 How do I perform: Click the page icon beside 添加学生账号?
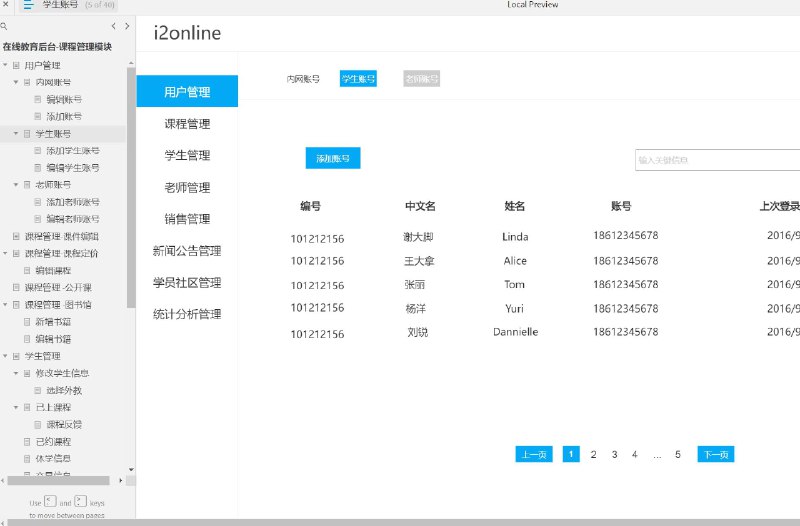[x=37, y=151]
